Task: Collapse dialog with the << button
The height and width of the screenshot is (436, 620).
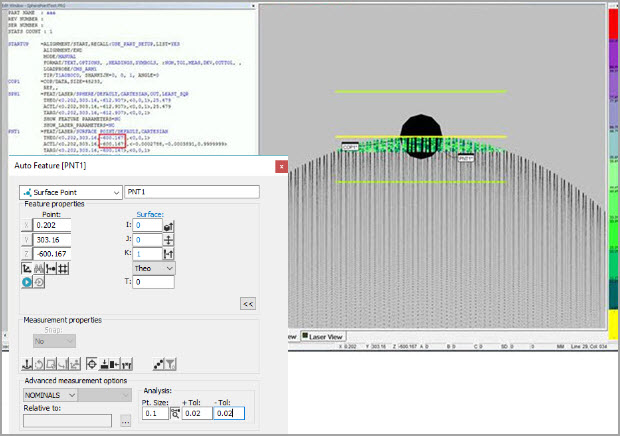Action: tap(248, 303)
